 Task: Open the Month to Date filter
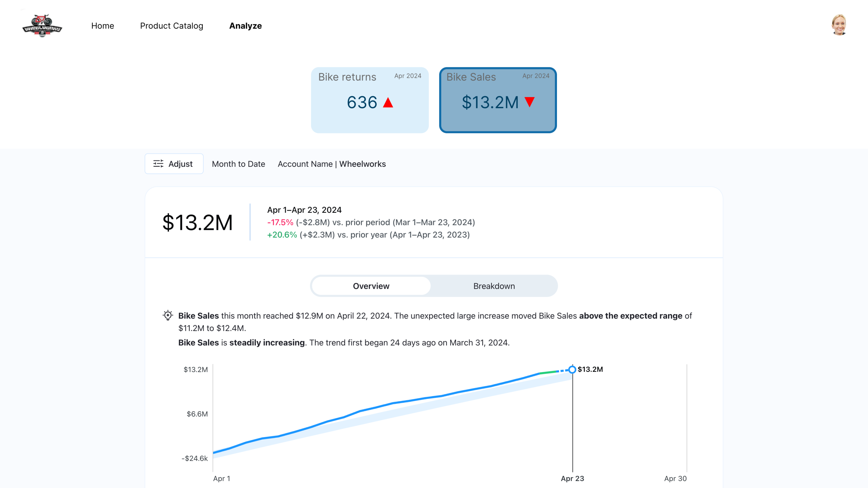point(238,164)
